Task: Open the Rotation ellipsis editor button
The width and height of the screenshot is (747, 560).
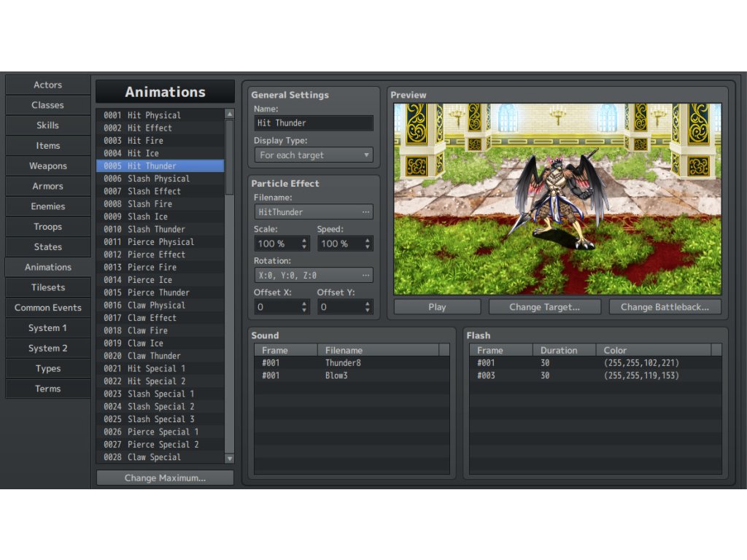Action: (365, 276)
